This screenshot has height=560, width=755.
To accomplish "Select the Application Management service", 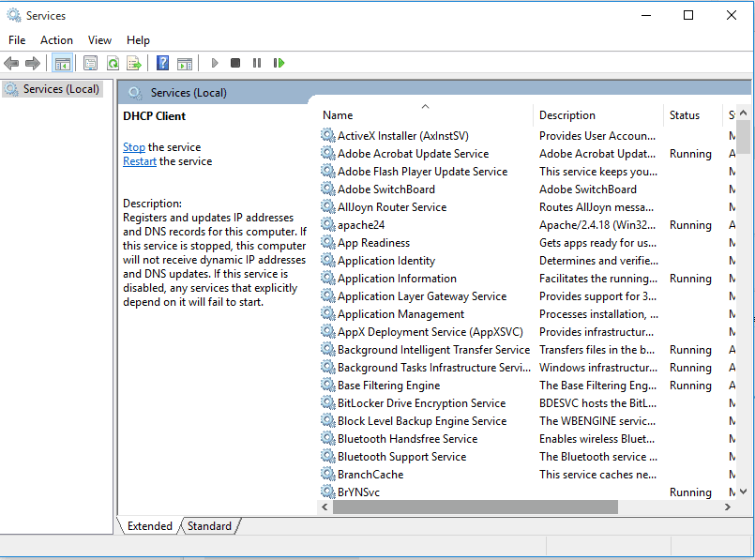I will pyautogui.click(x=400, y=314).
